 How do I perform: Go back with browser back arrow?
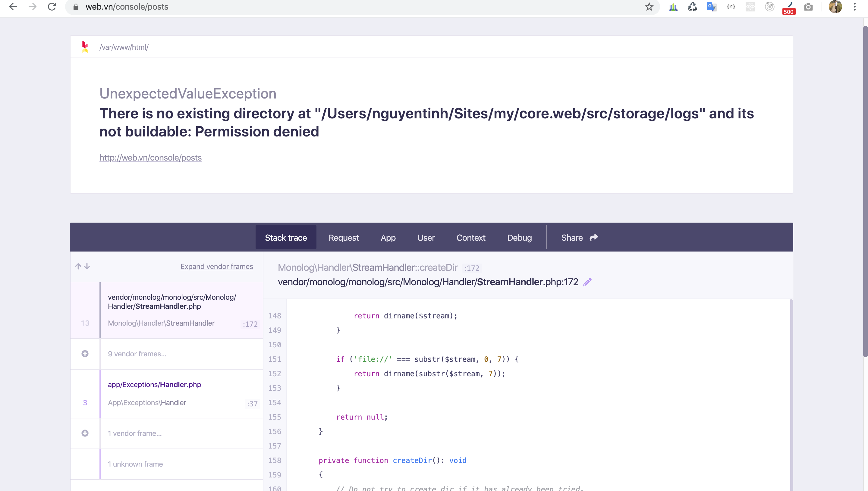[x=13, y=7]
